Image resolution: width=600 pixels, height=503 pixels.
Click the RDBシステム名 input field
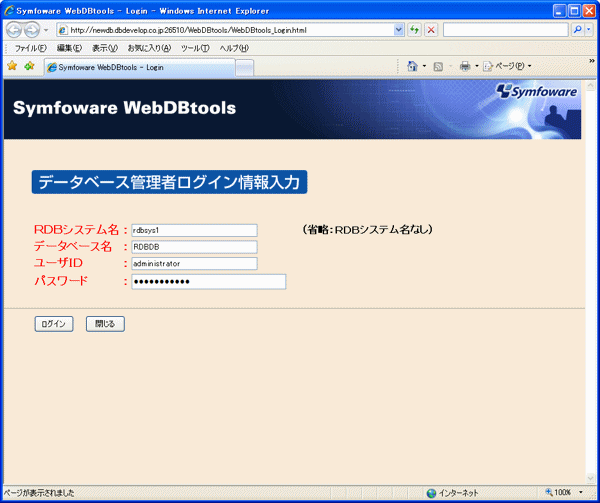click(194, 230)
